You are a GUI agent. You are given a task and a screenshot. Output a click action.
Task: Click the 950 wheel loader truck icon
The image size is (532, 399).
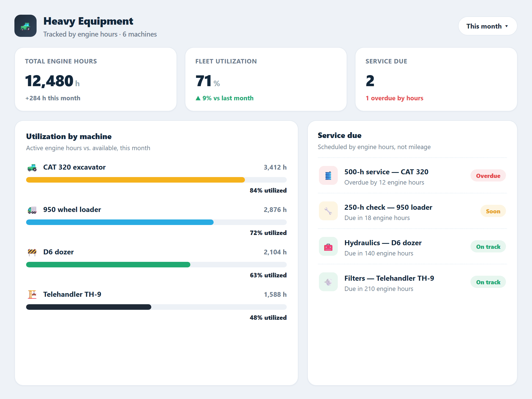32,210
